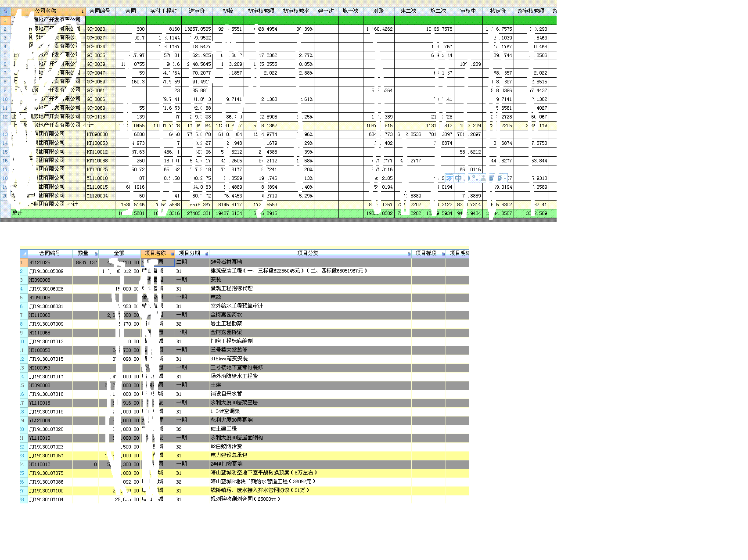748x560 pixels.
Task: Toggle punctuation mode on IME toolbar
Action: 475,178
